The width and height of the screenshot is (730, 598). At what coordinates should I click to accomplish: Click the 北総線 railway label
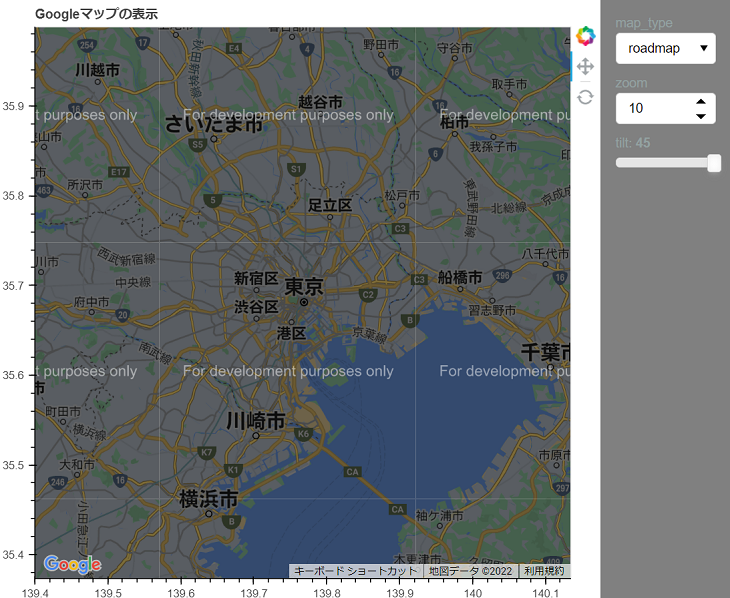point(509,207)
